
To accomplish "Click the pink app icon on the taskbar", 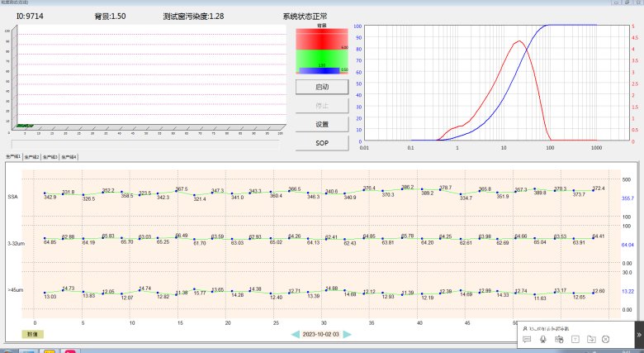I will (x=71, y=351).
